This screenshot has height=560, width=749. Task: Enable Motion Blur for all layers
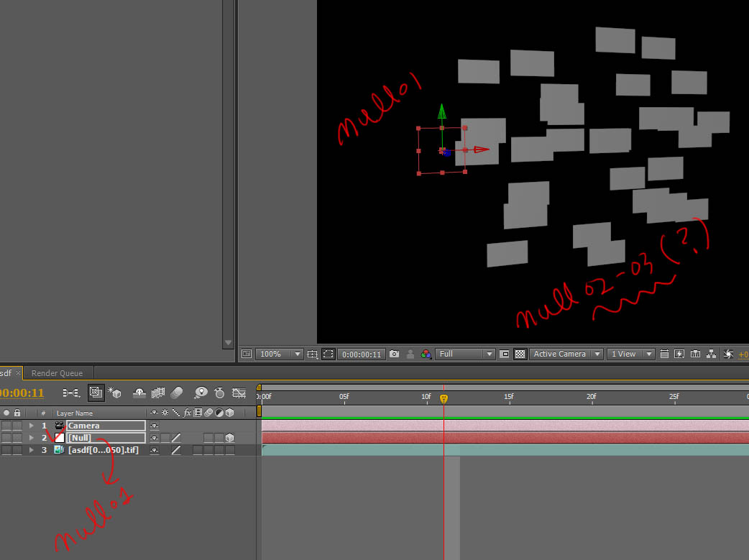[177, 393]
